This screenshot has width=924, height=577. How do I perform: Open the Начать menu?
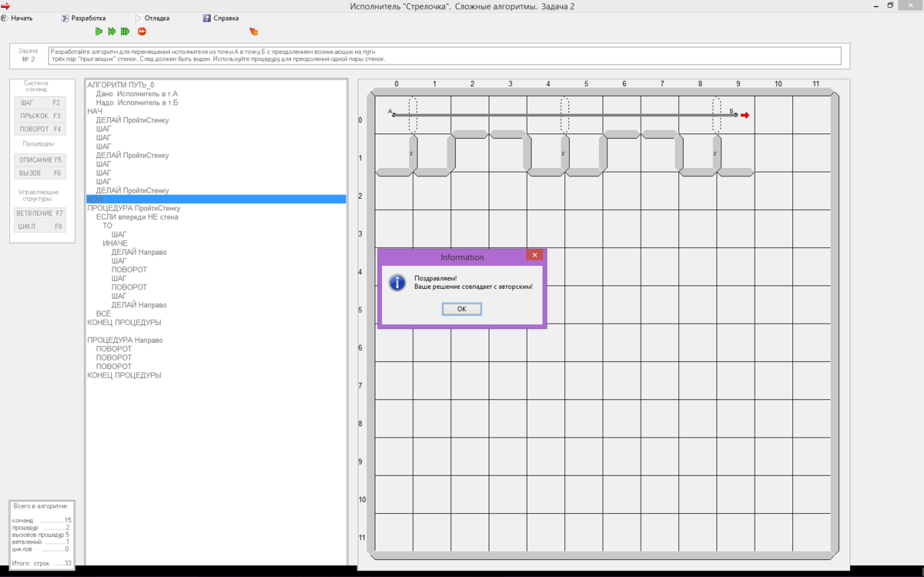point(22,18)
